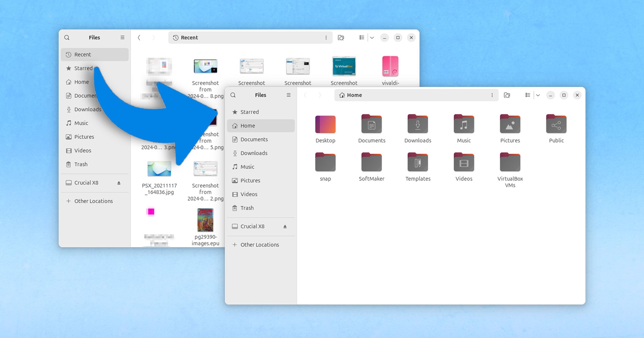644x338 pixels.
Task: Open the view options chevron in Home window
Action: click(x=538, y=95)
